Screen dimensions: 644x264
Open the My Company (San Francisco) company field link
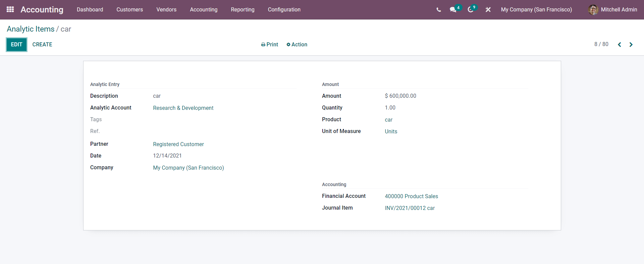[189, 168]
